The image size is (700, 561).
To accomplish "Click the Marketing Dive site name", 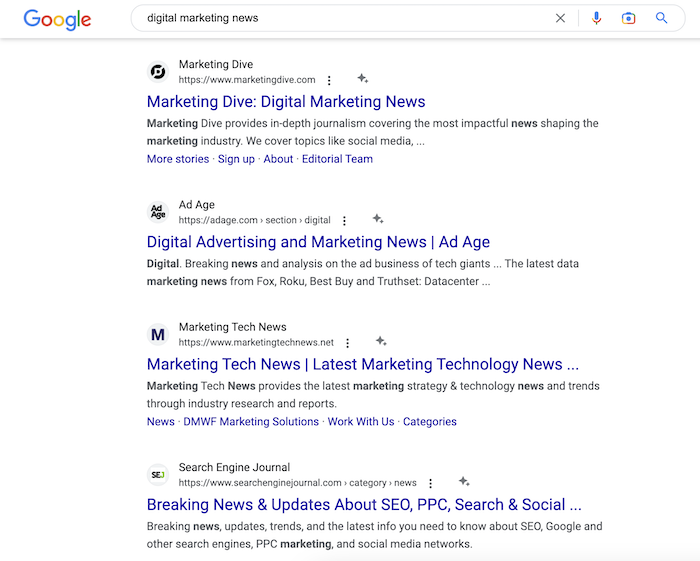I will tap(216, 64).
